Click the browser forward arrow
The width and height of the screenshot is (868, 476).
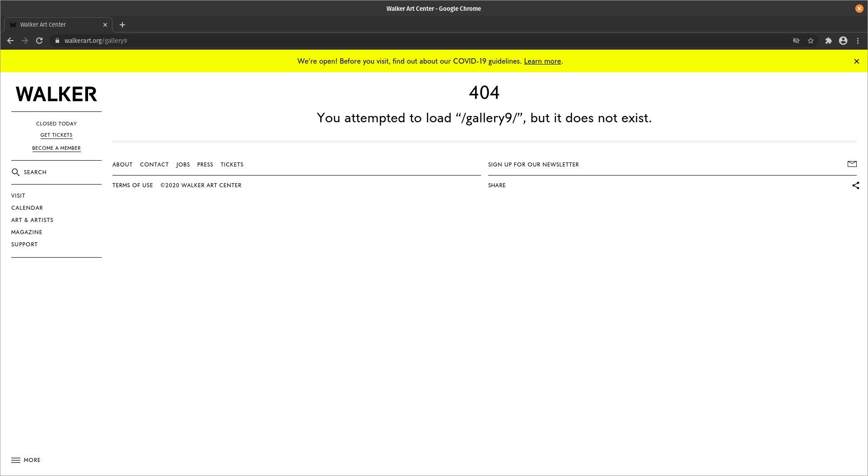click(x=25, y=41)
